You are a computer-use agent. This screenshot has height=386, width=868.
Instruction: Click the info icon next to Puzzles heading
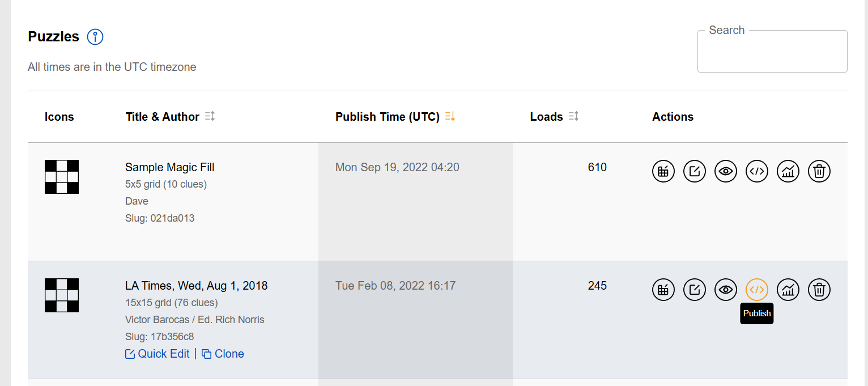tap(95, 37)
